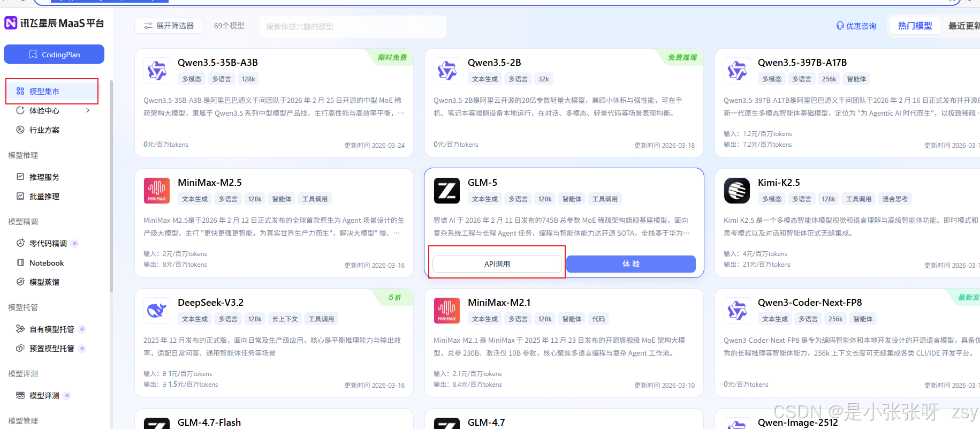980x429 pixels.
Task: Click the 预置模型托管 icon
Action: tap(20, 348)
